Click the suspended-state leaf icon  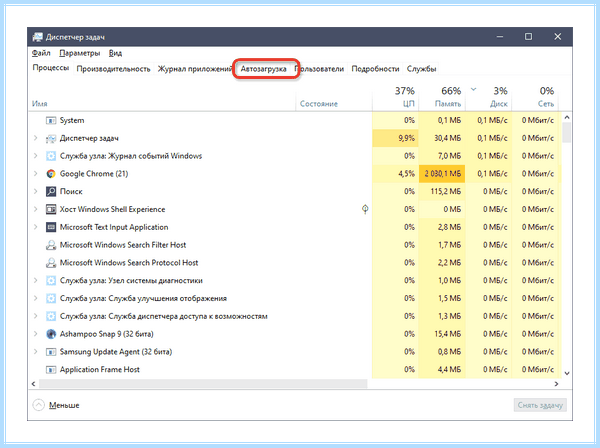point(365,209)
